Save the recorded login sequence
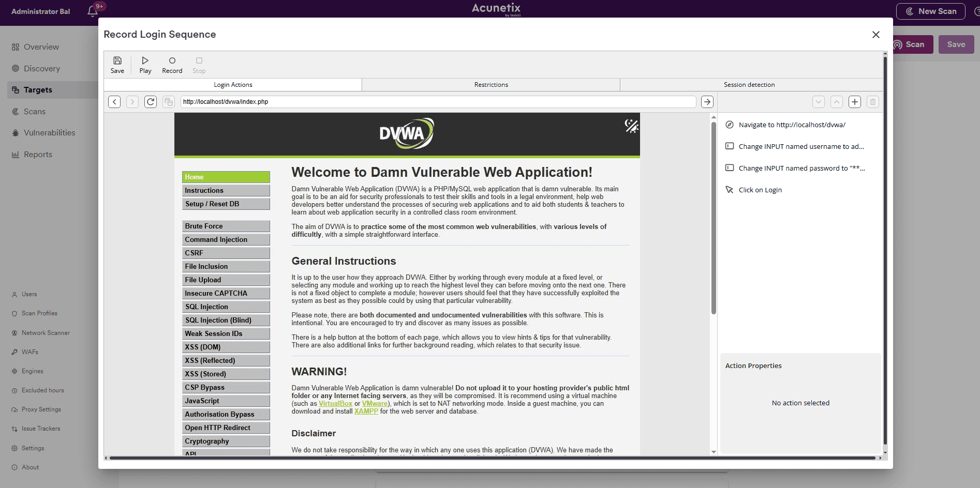This screenshot has height=488, width=980. point(117,65)
